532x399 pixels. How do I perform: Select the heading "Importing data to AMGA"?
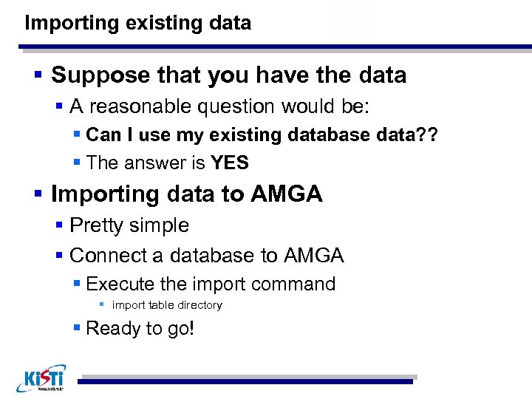[x=187, y=194]
